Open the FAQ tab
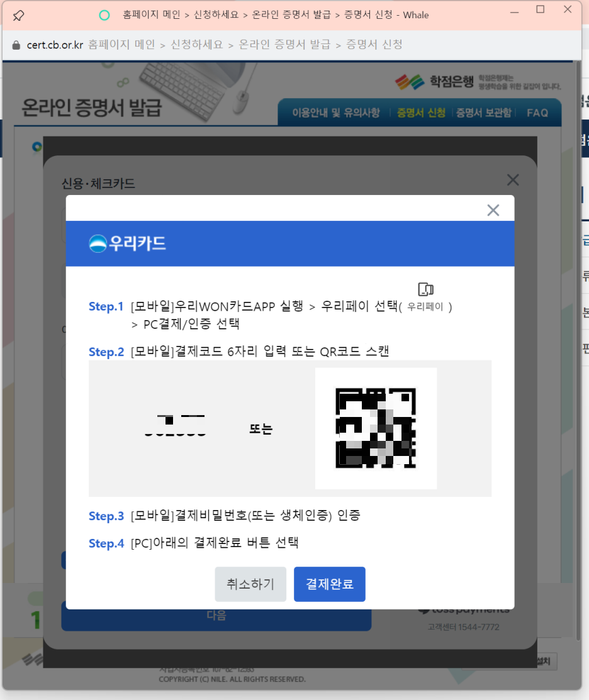Viewport: 589px width, 700px height. point(537,113)
